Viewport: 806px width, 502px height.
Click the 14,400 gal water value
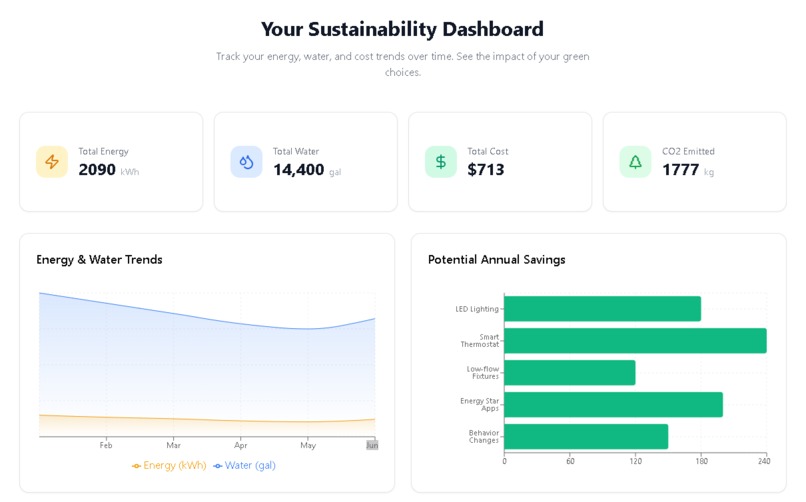307,170
